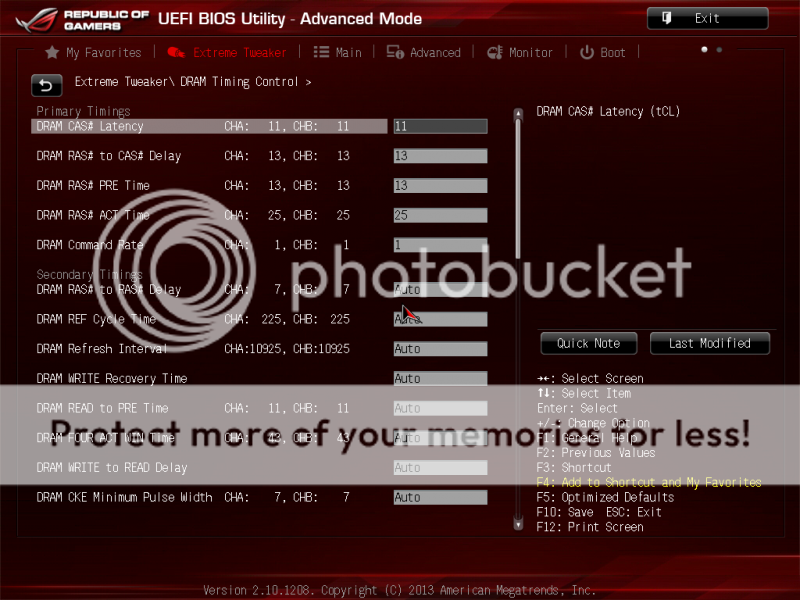Click DRAM RAS# to CAS# Delay field
The image size is (800, 600).
click(x=440, y=156)
